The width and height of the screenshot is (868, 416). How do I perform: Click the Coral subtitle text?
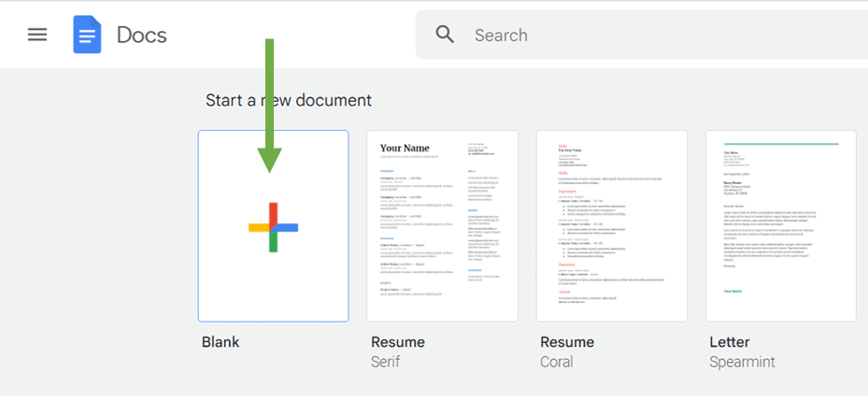[556, 362]
